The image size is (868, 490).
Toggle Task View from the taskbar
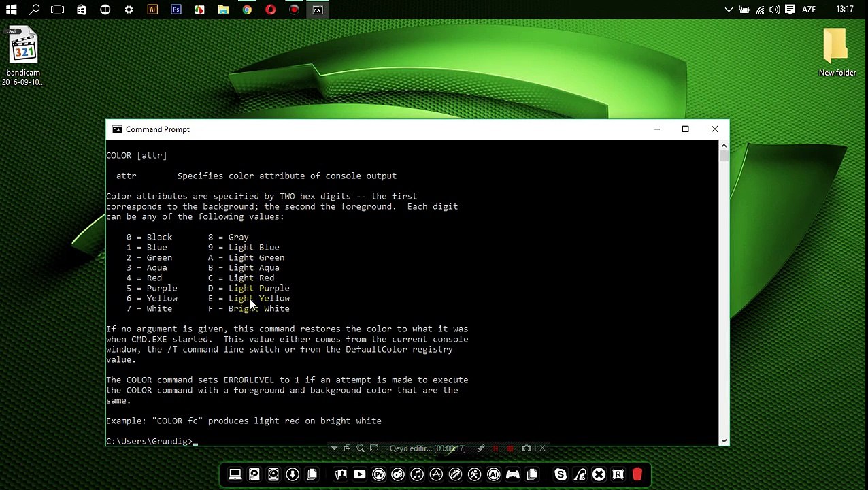58,10
